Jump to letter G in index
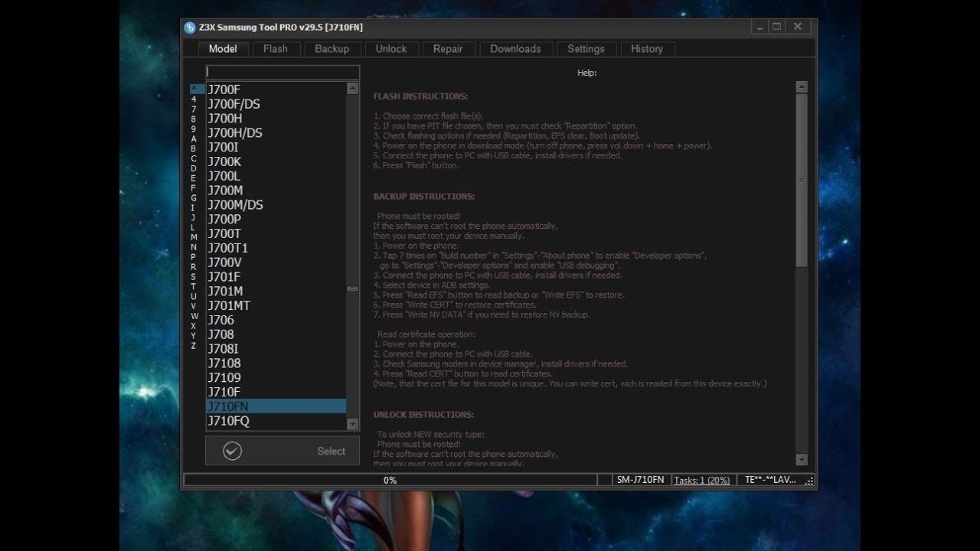Screen dimensions: 980x551 (x=194, y=197)
